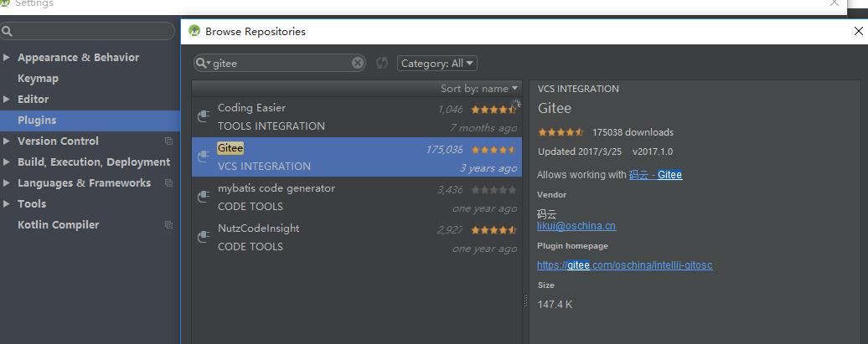Click the star rating in the Gitee details pane

tap(561, 132)
